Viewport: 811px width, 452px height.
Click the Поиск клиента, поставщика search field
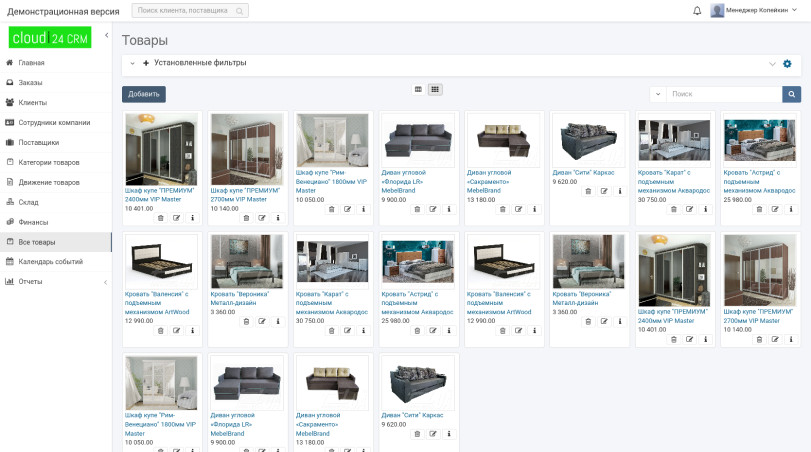coord(190,10)
